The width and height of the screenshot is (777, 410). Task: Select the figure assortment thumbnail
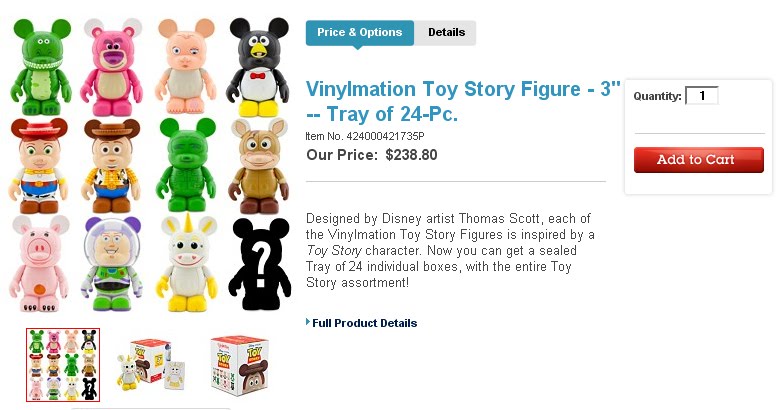[63, 365]
